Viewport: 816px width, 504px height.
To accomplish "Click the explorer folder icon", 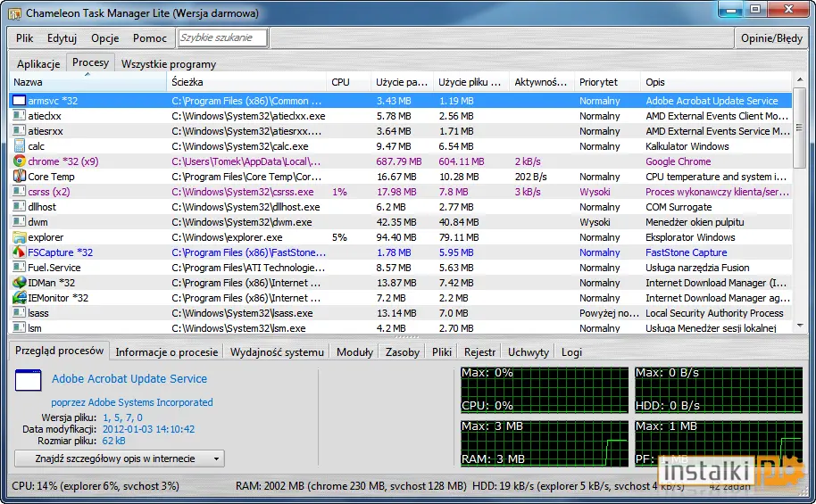I will (20, 237).
